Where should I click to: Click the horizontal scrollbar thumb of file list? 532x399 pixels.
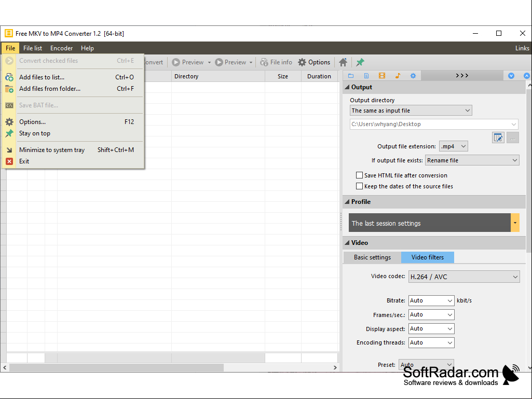[116, 367]
